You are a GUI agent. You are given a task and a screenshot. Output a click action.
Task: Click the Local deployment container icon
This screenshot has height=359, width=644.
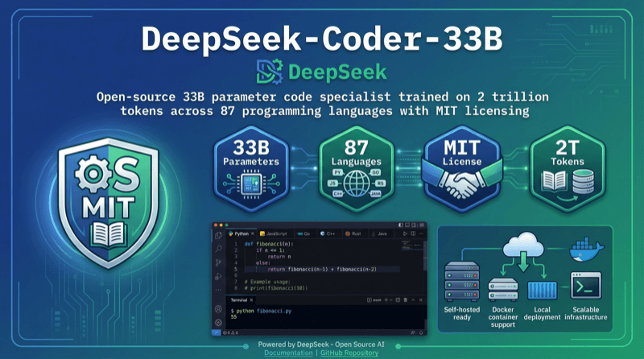pos(542,291)
